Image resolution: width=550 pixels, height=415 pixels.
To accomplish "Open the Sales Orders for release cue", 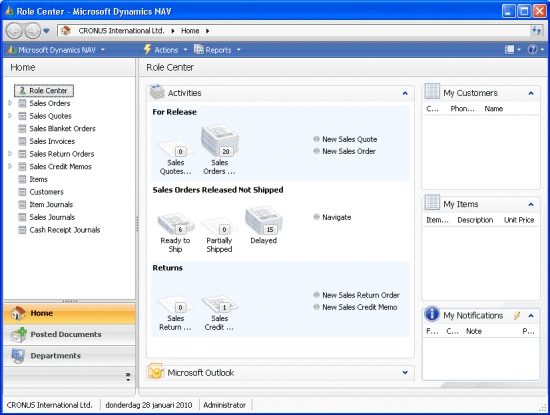I will pyautogui.click(x=220, y=141).
